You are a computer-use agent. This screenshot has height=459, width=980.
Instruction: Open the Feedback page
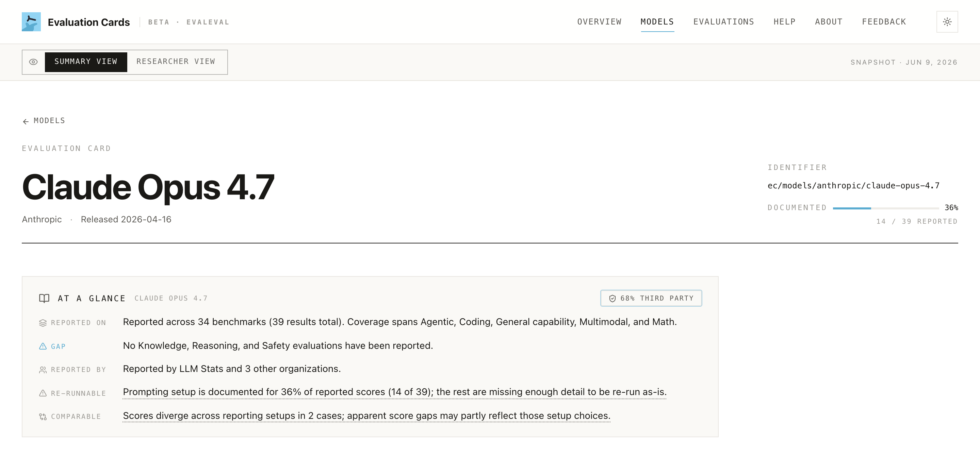[884, 22]
